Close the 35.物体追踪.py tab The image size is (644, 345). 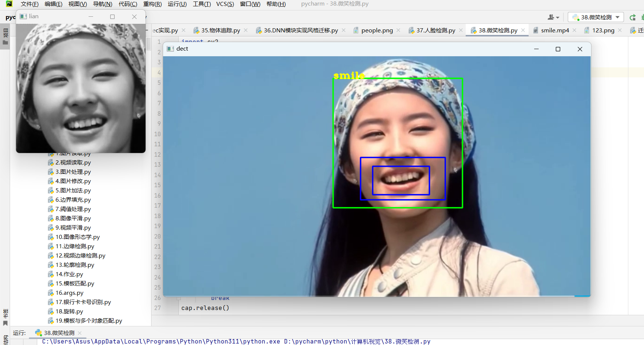pyautogui.click(x=246, y=30)
